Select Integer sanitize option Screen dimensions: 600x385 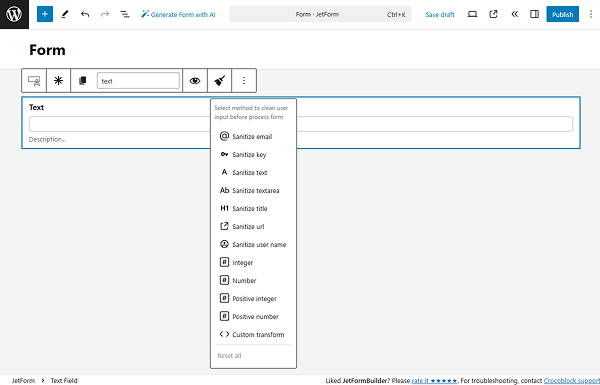[x=253, y=263]
